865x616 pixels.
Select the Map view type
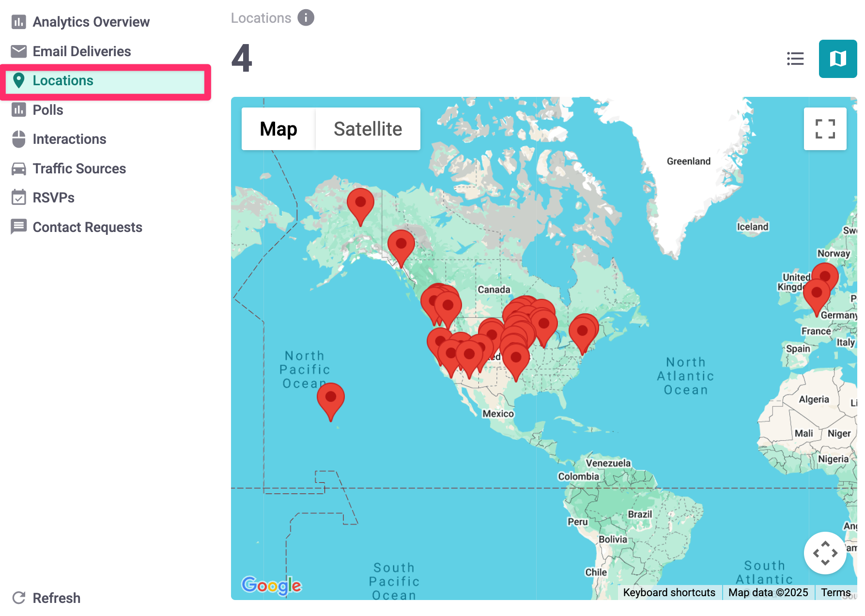[278, 129]
